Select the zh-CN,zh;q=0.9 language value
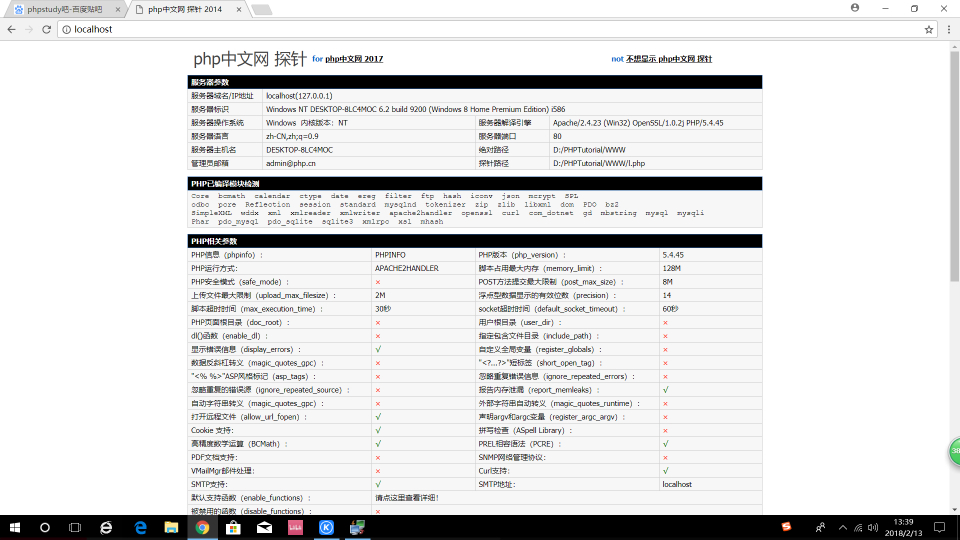960x540 pixels. click(292, 137)
